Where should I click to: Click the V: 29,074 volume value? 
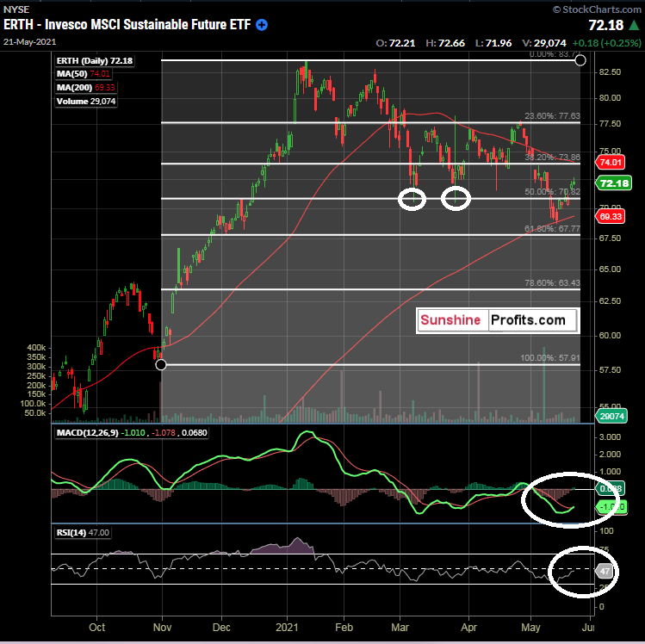(543, 43)
